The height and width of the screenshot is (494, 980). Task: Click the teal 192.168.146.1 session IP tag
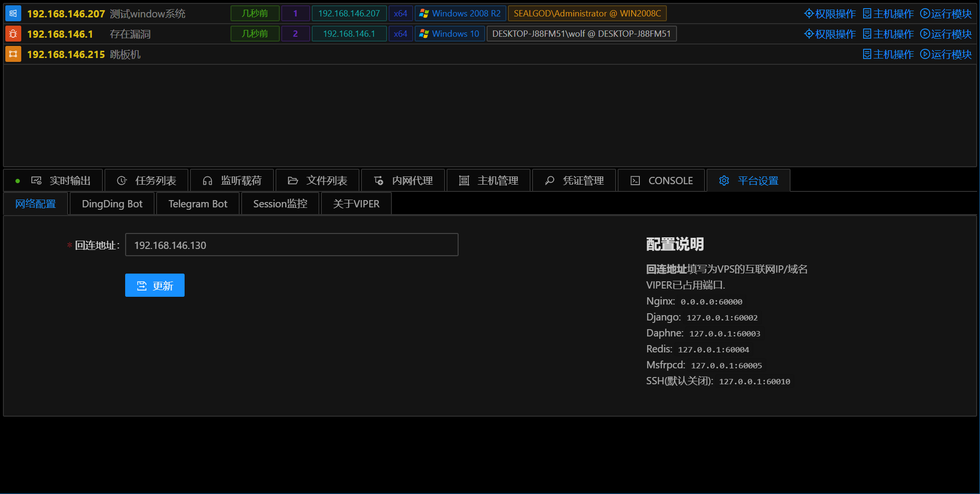pos(349,34)
